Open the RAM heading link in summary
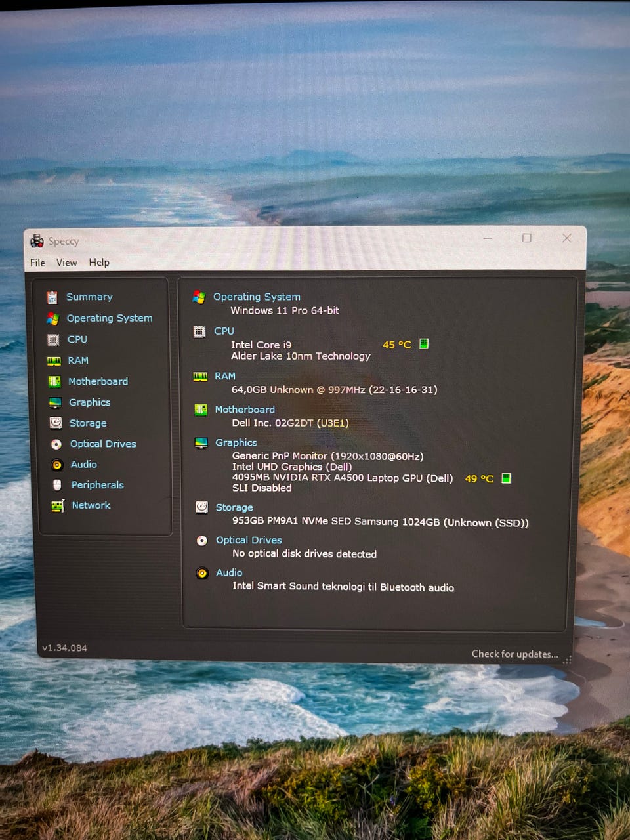Viewport: 630px width, 840px height. coord(225,376)
